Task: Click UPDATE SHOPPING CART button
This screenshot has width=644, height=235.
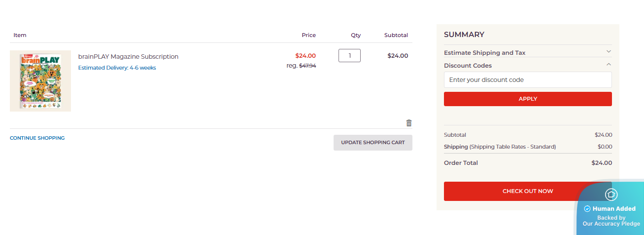Action: pyautogui.click(x=373, y=143)
